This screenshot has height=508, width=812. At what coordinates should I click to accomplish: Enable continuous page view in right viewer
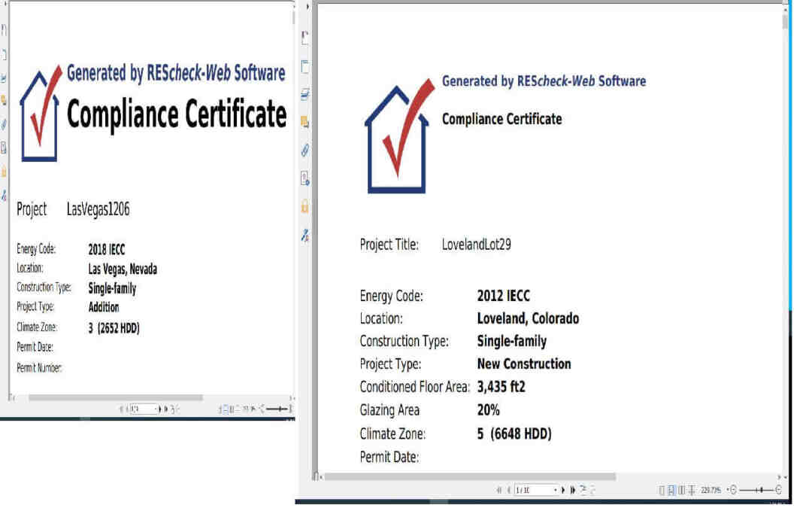coord(671,491)
